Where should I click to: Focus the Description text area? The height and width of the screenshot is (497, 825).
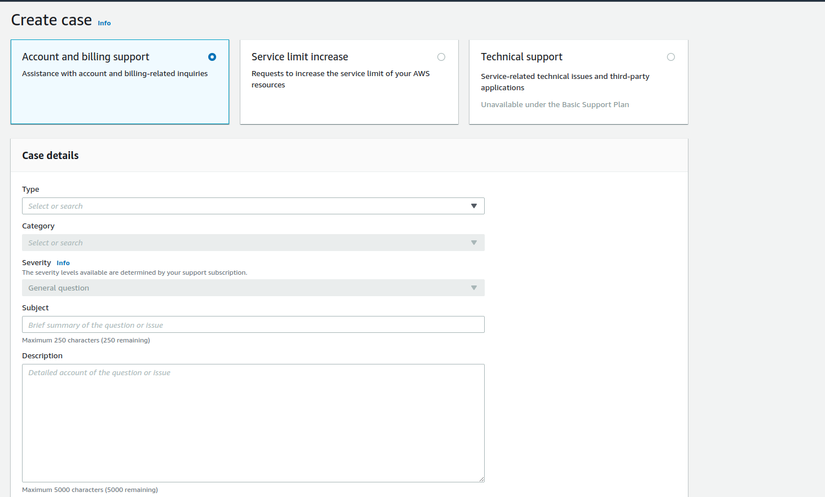[253, 423]
